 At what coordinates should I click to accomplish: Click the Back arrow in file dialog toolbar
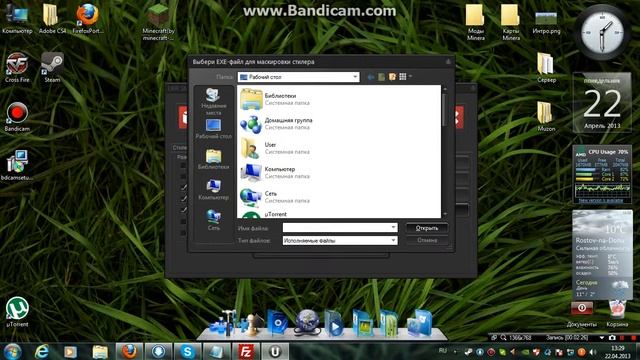(371, 77)
